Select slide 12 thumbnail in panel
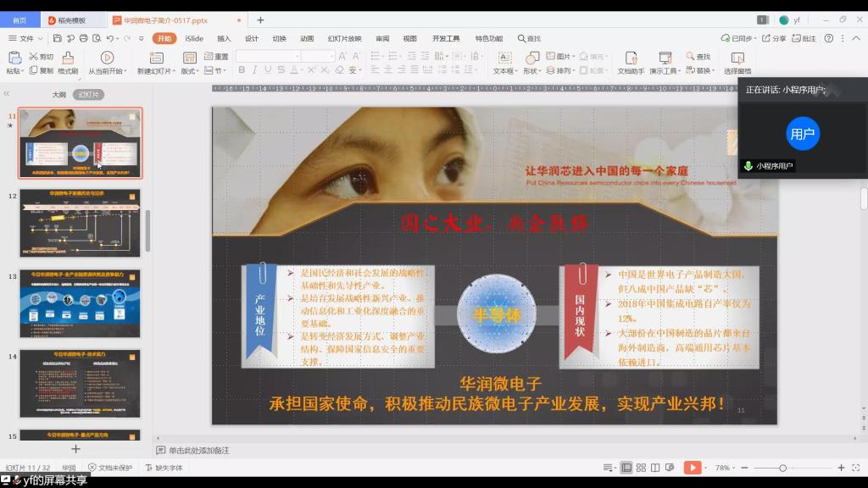 click(x=81, y=222)
